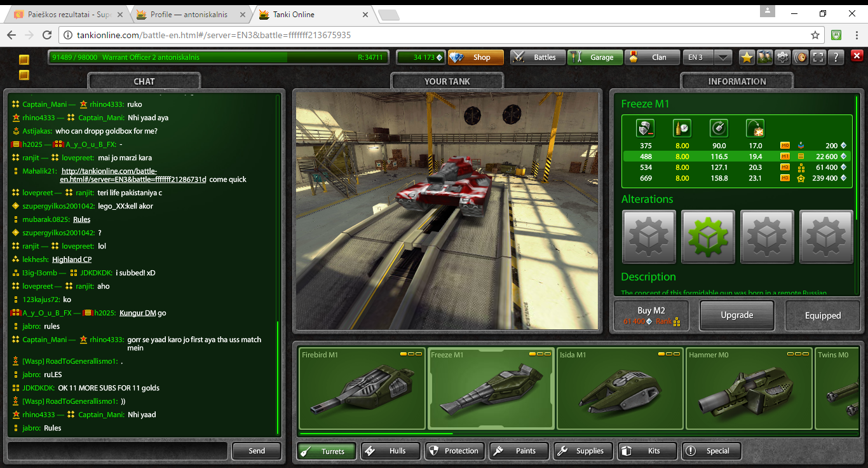Select the Firebird M1 turret card
Screen dimensions: 868x468
[362, 389]
